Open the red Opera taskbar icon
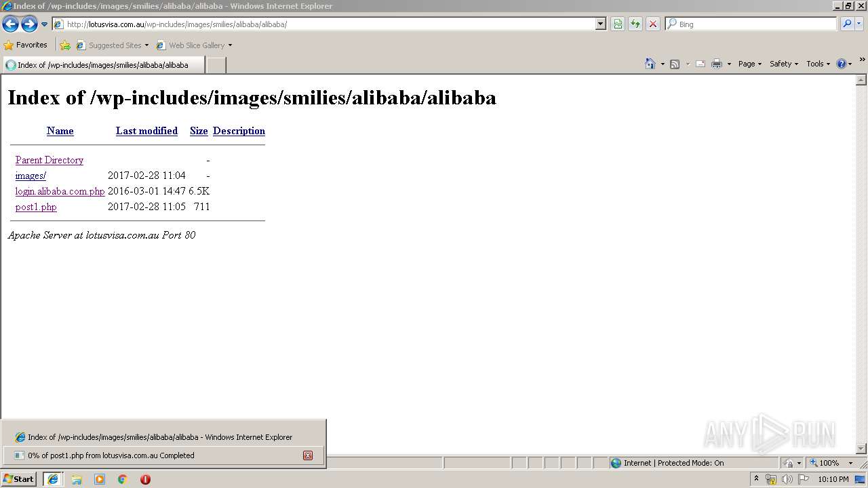The width and height of the screenshot is (868, 488). [x=145, y=479]
